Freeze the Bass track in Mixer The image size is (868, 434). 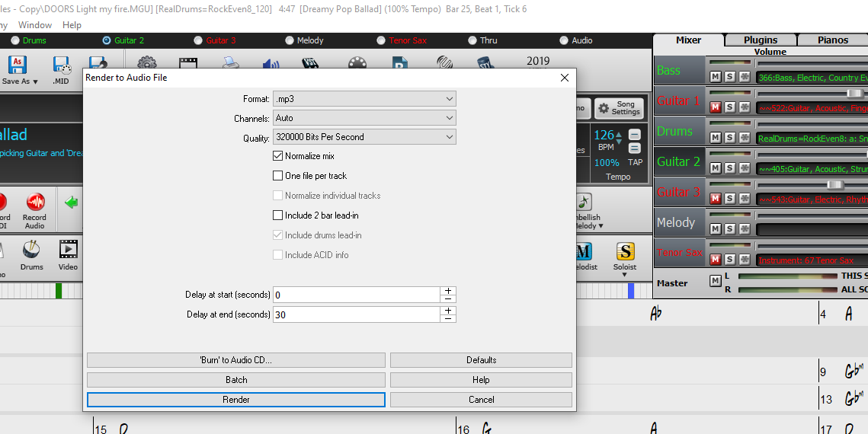click(745, 77)
